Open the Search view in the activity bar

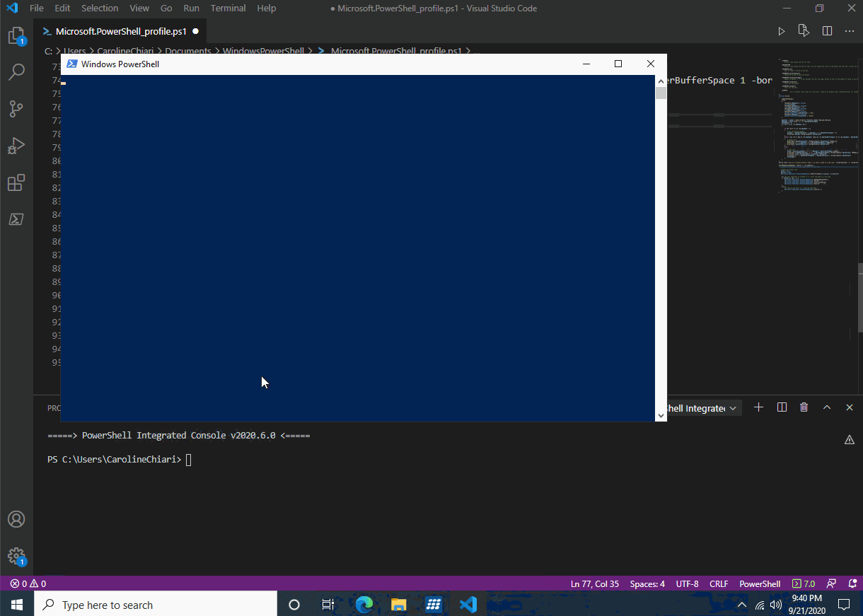click(x=16, y=71)
